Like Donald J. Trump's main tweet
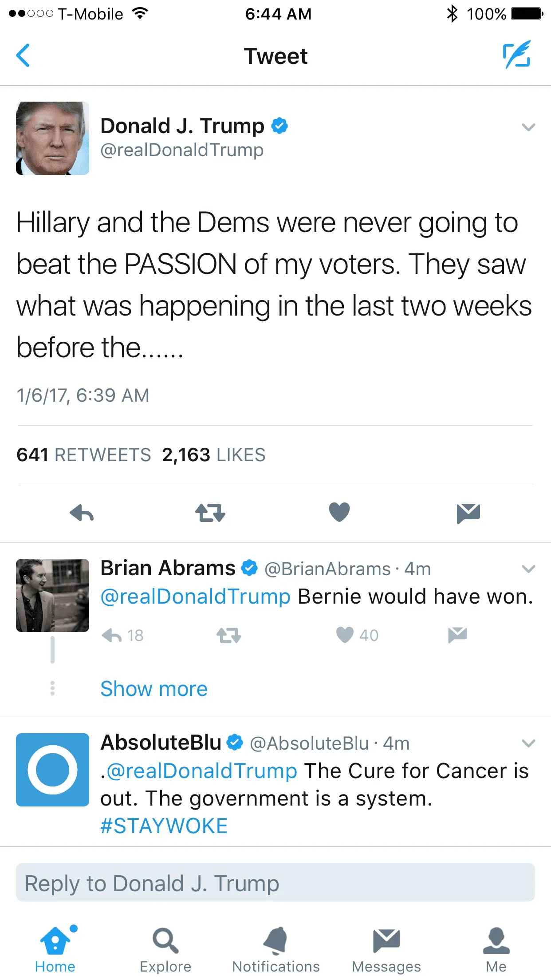551x980 pixels. tap(339, 512)
